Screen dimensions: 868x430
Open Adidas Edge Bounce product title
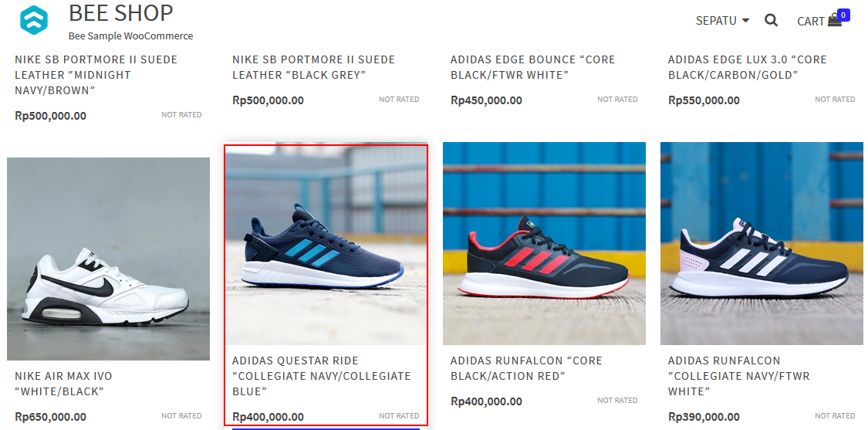(x=533, y=67)
